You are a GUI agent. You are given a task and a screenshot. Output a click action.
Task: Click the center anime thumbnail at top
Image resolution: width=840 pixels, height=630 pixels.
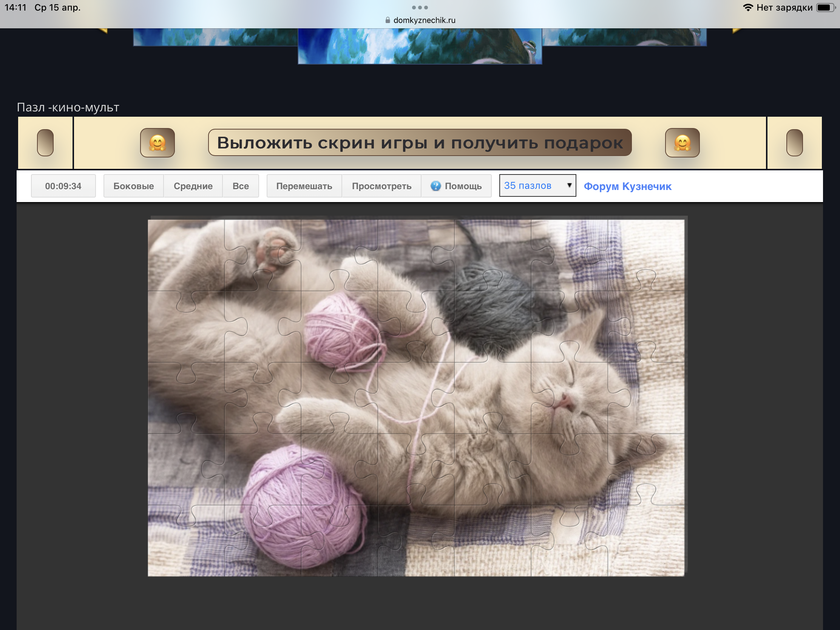(420, 46)
